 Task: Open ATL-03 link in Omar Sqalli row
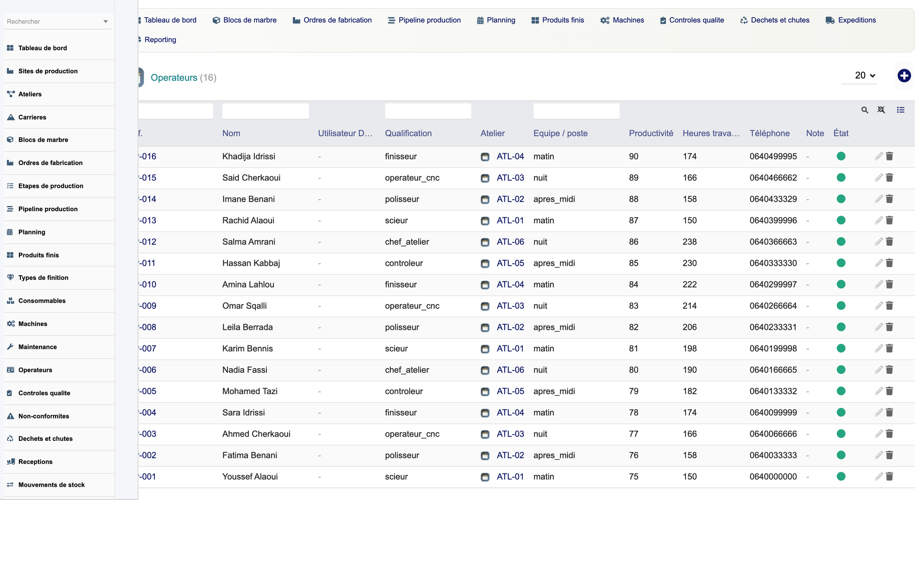pos(510,306)
